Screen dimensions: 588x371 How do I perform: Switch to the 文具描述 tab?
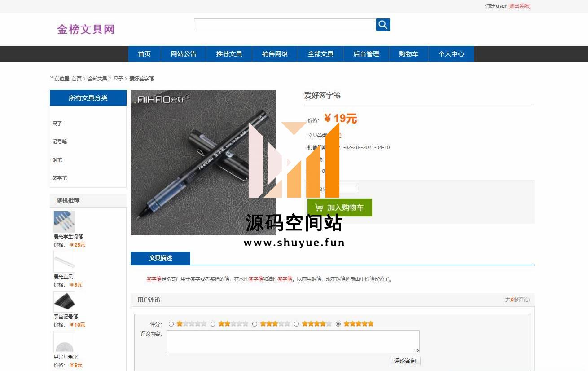coord(160,258)
